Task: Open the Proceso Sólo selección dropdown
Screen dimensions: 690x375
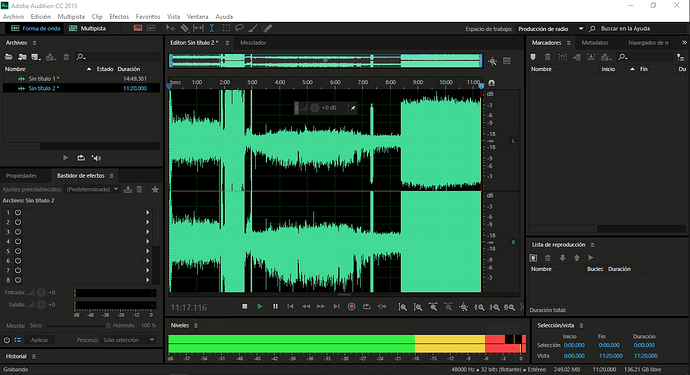Action: pos(128,340)
